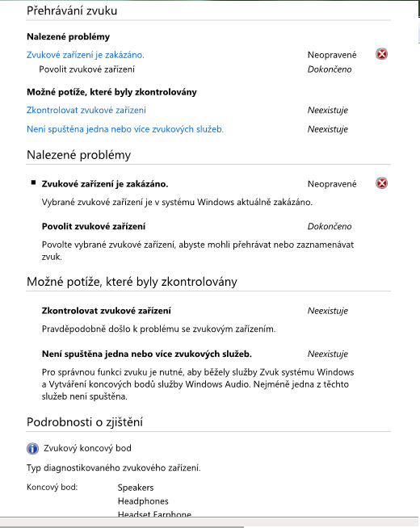Click the large 'Nalezené problémy' section heading
420x528 pixels.
pyautogui.click(x=78, y=155)
